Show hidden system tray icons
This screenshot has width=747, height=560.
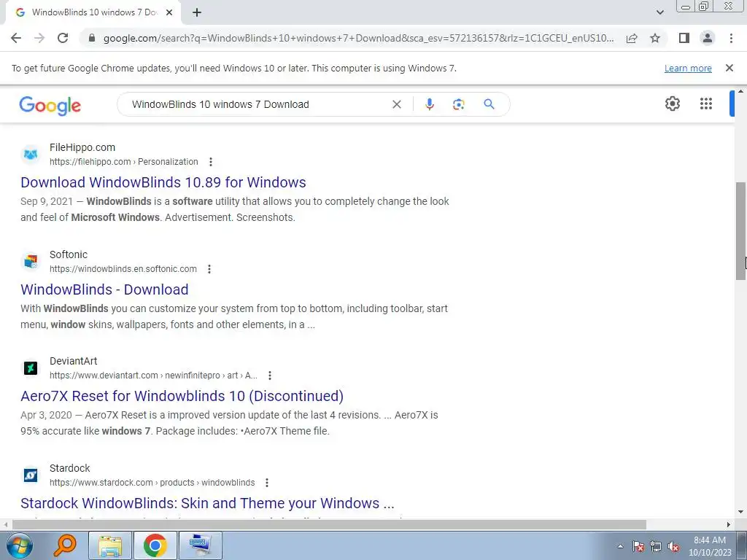pyautogui.click(x=620, y=546)
